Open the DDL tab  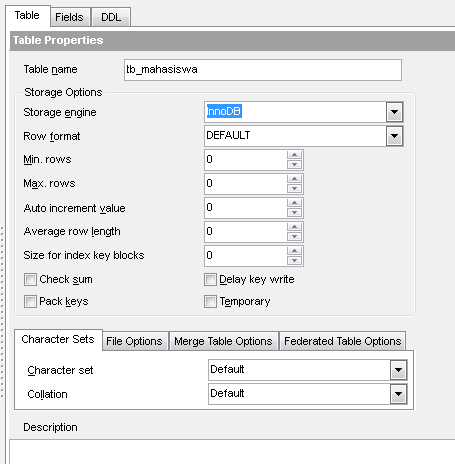click(x=111, y=17)
